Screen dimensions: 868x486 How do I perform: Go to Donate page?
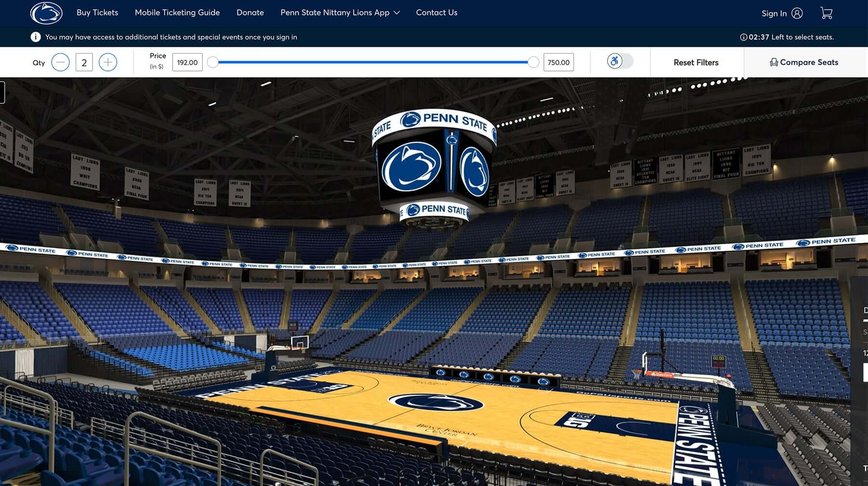point(250,13)
